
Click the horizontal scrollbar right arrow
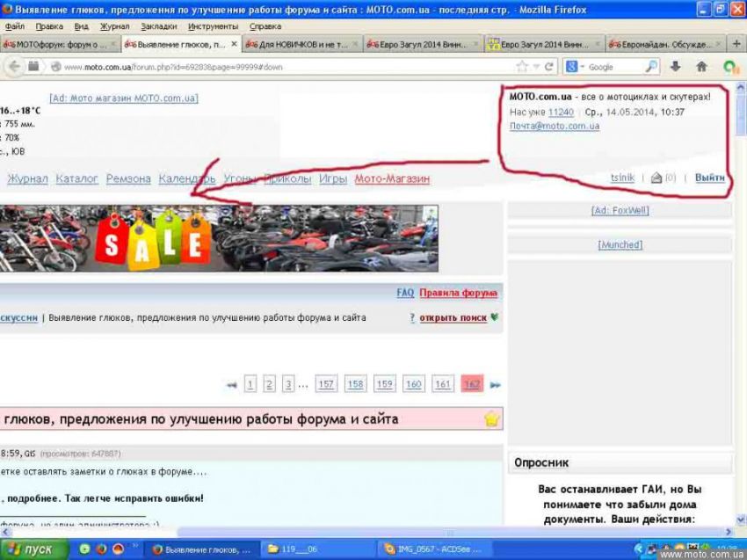(729, 531)
